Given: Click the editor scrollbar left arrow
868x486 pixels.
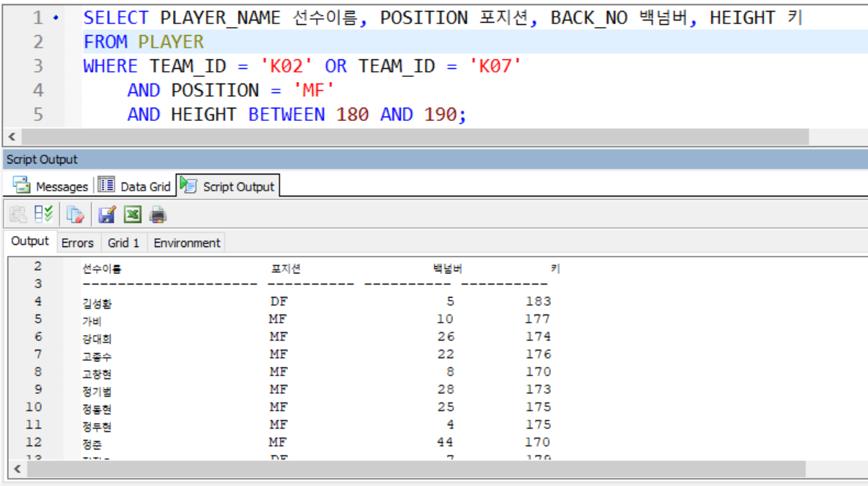Looking at the screenshot, I should pyautogui.click(x=12, y=136).
